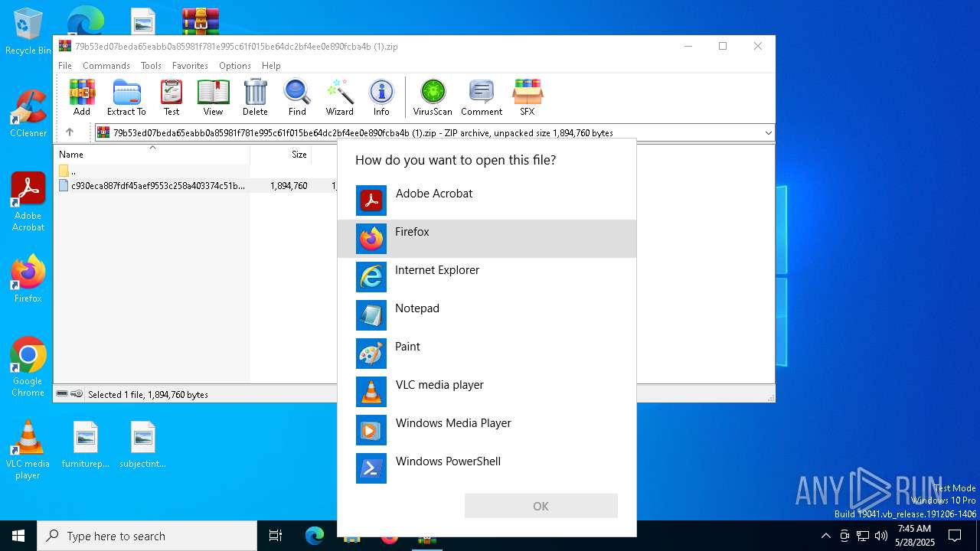The width and height of the screenshot is (980, 551).
Task: Select the subjectint... desktop file
Action: (x=143, y=445)
